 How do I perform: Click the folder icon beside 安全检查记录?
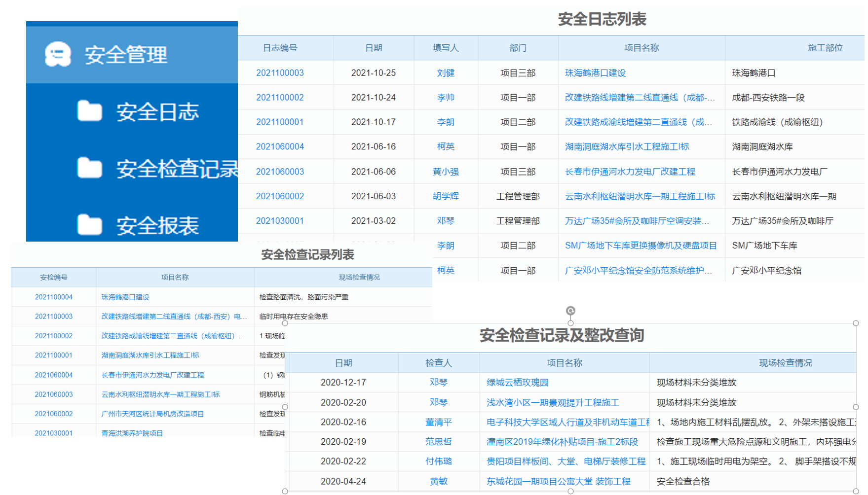pos(89,168)
